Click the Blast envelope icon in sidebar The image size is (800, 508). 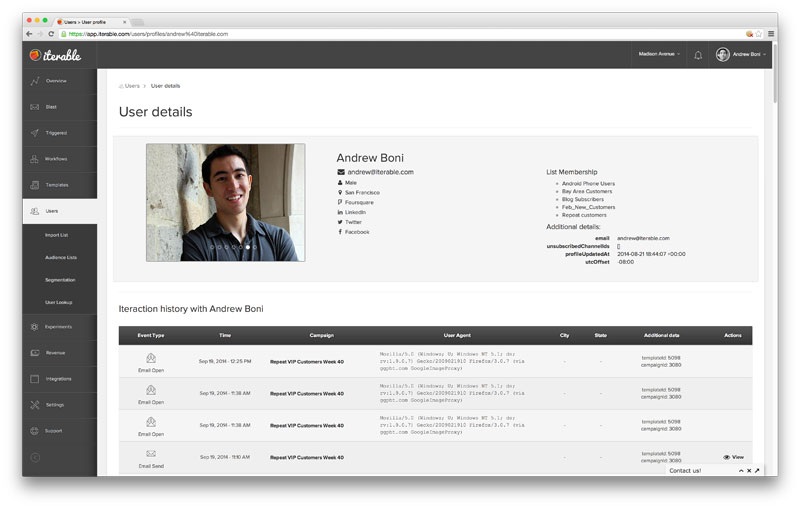35,107
